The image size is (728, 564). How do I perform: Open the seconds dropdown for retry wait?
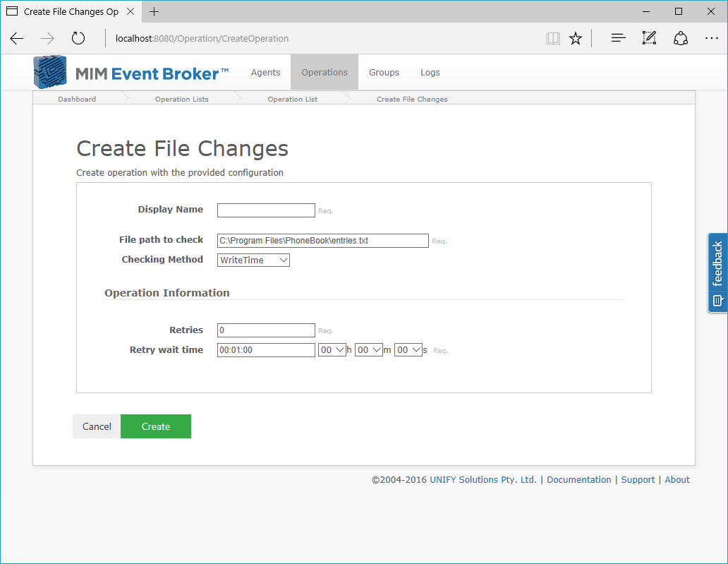click(x=408, y=350)
